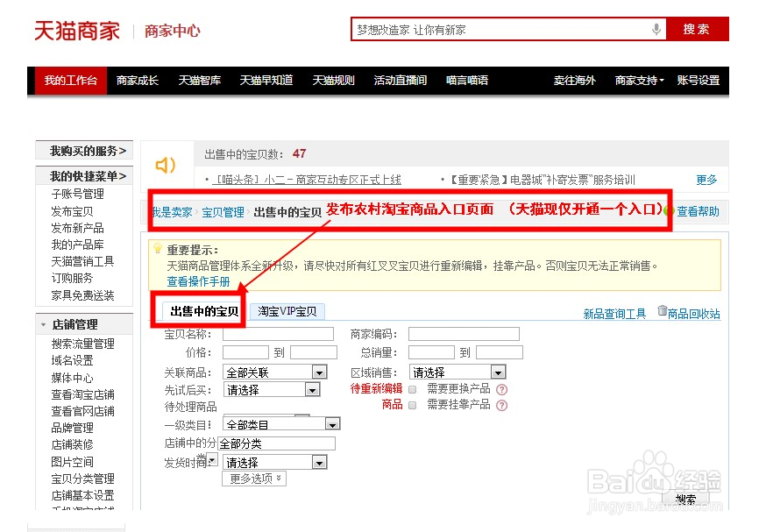Image resolution: width=766 pixels, height=532 pixels.
Task: Open 发布新产品 in sidebar
Action: [78, 228]
